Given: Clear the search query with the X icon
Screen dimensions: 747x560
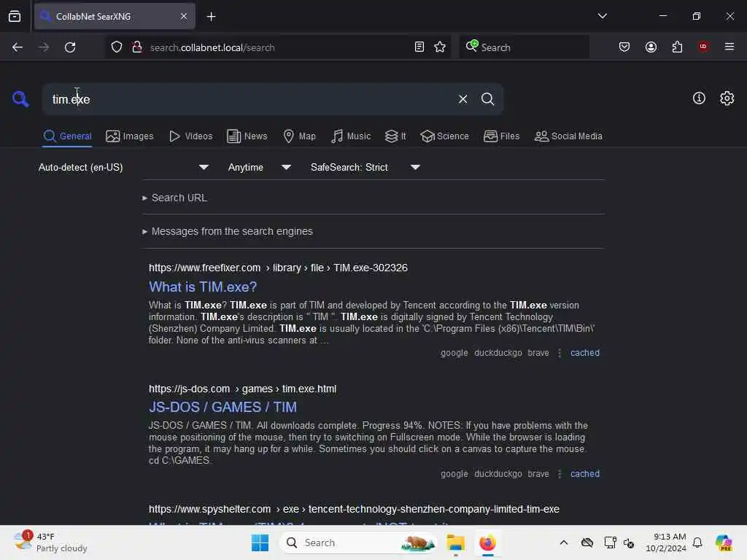Looking at the screenshot, I should pyautogui.click(x=462, y=99).
